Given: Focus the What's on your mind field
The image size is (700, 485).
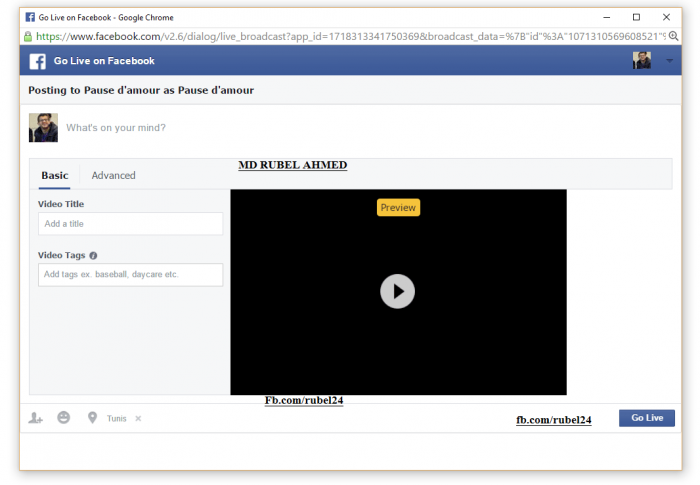Looking at the screenshot, I should (x=116, y=128).
